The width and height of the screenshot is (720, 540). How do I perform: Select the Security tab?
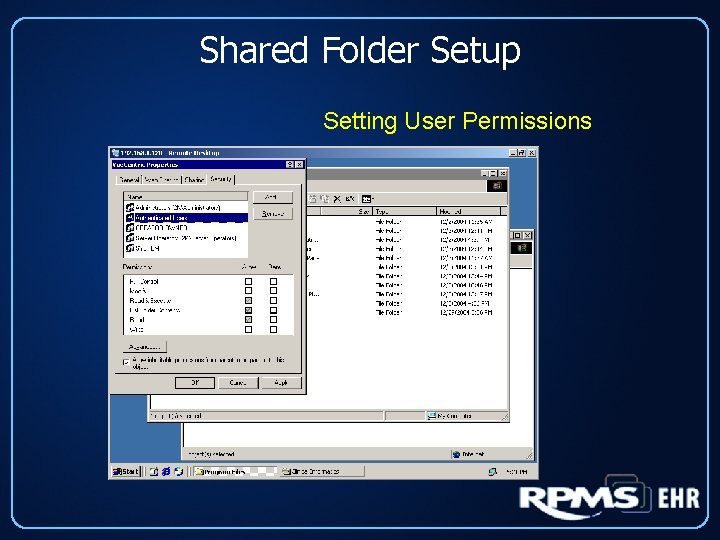pyautogui.click(x=221, y=179)
